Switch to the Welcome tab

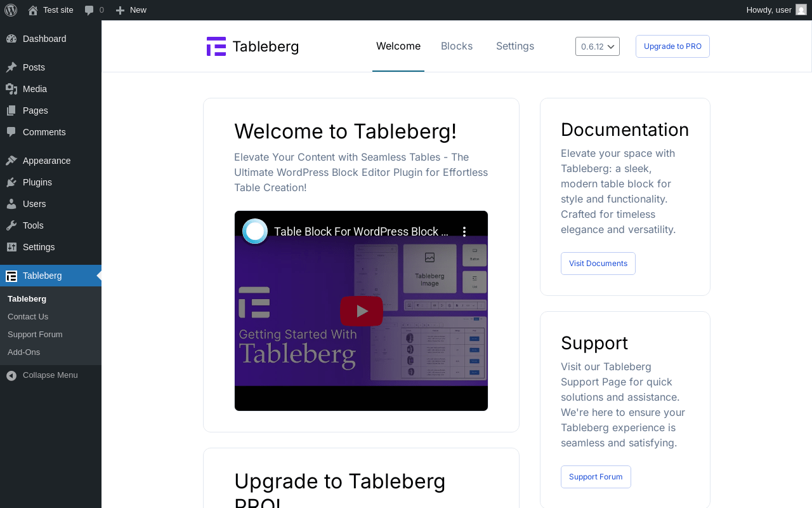click(398, 46)
